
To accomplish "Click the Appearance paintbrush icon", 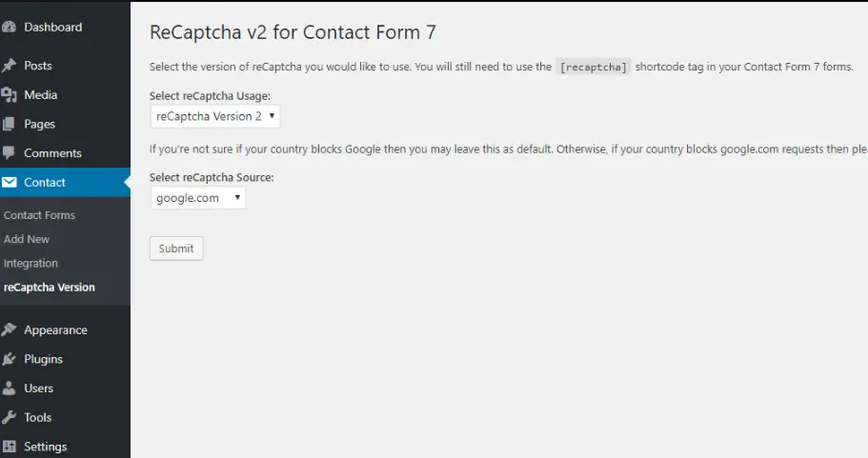I will click(x=9, y=329).
